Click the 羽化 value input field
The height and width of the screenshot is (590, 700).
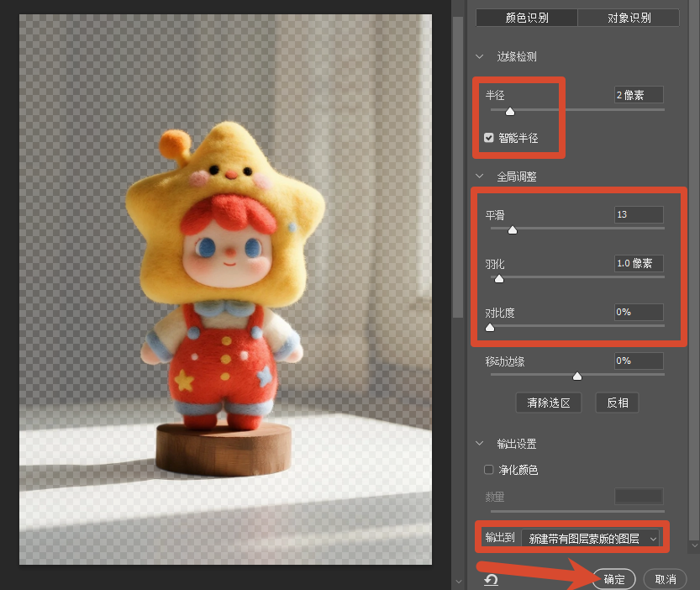[639, 264]
